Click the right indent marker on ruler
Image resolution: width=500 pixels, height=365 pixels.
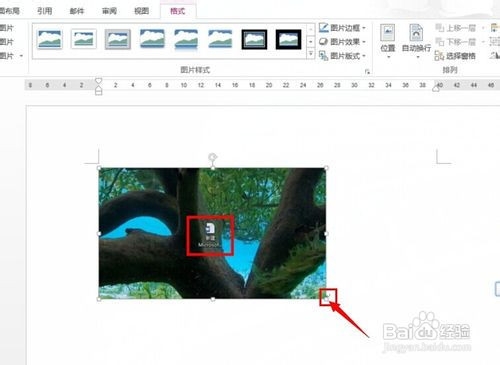point(436,89)
